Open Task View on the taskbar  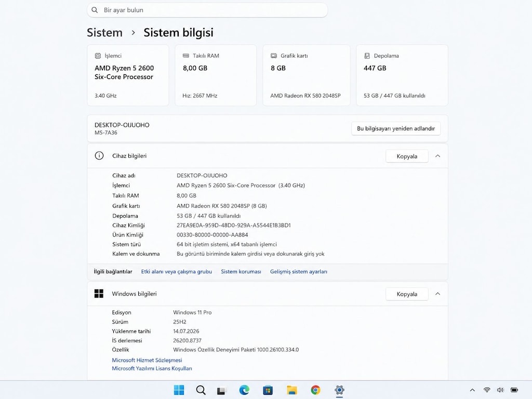pos(221,391)
